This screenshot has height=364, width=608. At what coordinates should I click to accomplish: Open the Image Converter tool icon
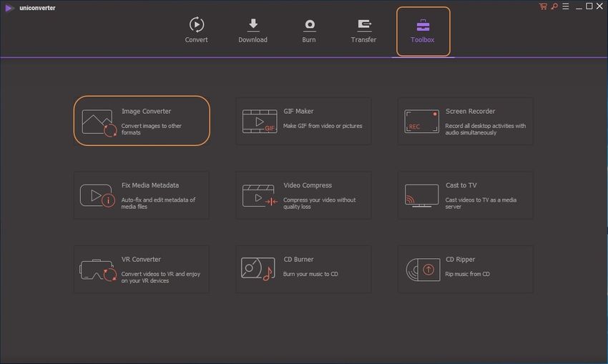[99, 122]
